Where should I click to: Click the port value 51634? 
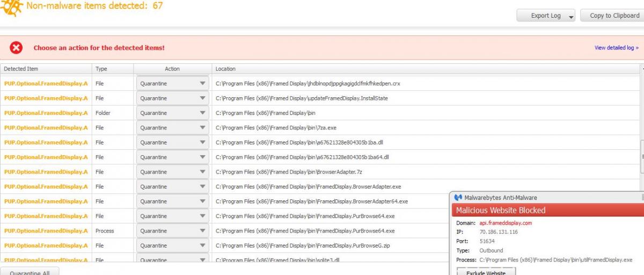pyautogui.click(x=487, y=241)
